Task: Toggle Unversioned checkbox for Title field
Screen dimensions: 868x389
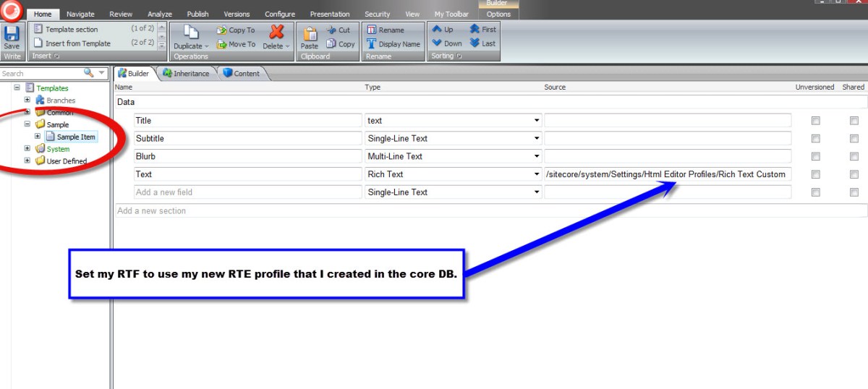Action: point(816,121)
